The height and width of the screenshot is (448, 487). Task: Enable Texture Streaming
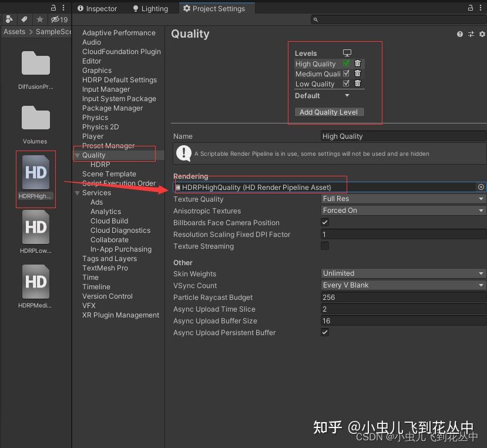325,246
